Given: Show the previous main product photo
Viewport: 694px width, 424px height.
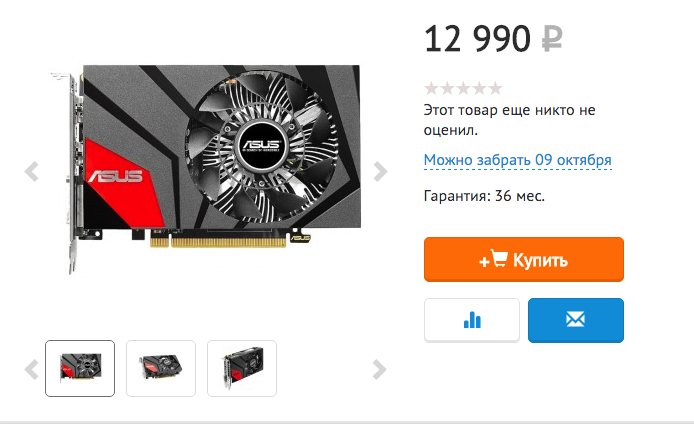Looking at the screenshot, I should pyautogui.click(x=31, y=172).
